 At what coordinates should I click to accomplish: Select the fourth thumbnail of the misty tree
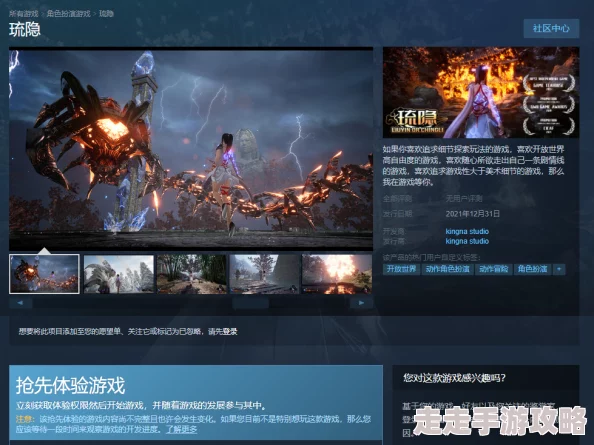pos(264,274)
